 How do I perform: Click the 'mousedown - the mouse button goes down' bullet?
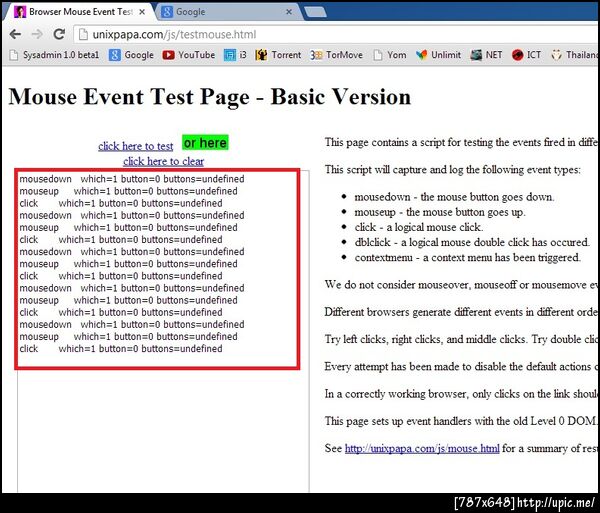click(454, 197)
